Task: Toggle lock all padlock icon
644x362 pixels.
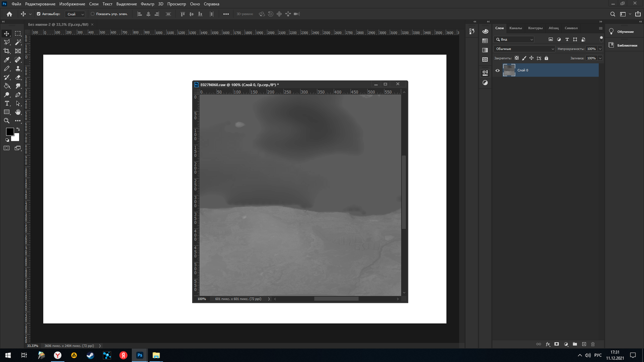Action: point(546,58)
